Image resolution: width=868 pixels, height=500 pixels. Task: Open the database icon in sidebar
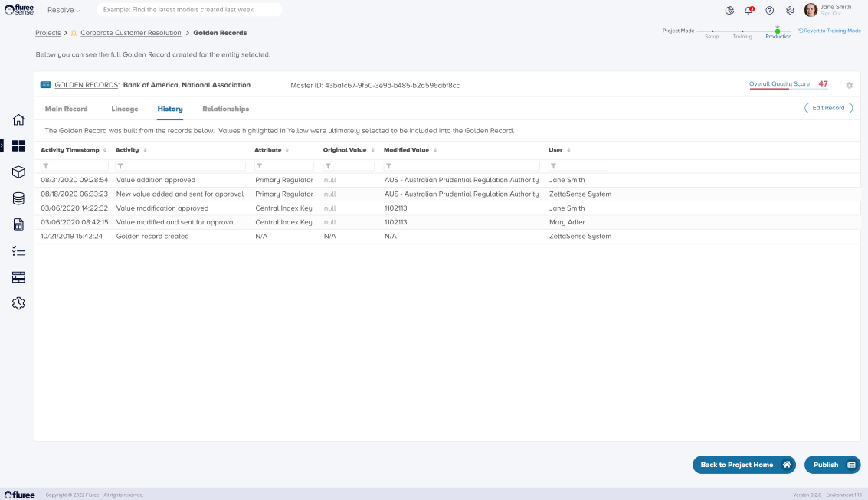(18, 198)
